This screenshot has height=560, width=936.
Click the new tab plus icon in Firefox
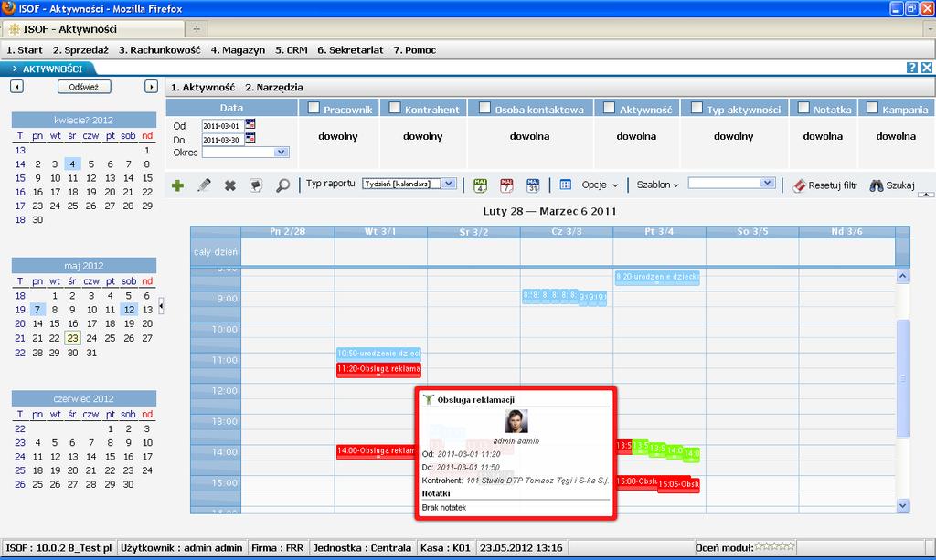[197, 28]
